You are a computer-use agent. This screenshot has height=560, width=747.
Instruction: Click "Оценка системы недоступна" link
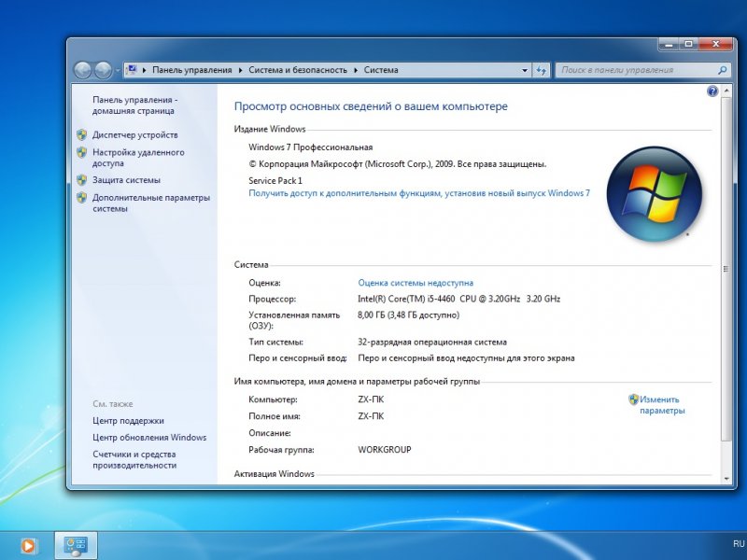click(x=416, y=283)
